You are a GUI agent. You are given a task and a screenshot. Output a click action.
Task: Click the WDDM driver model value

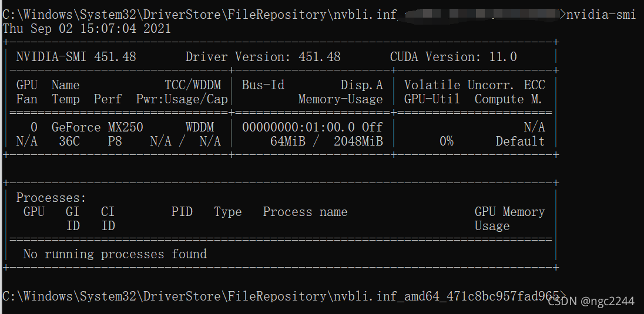point(200,127)
